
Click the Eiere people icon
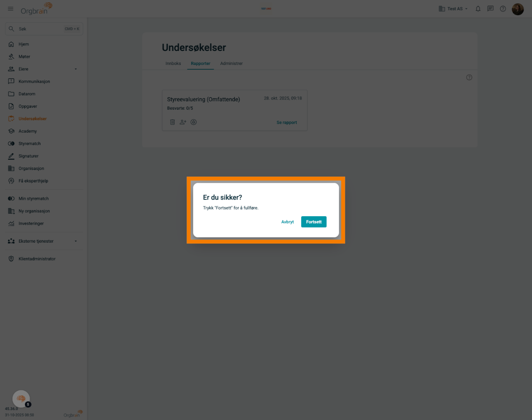click(11, 69)
